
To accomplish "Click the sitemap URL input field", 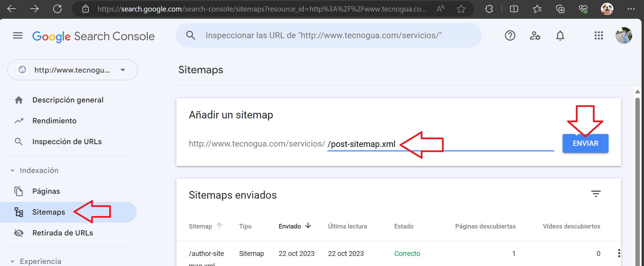I will [441, 144].
